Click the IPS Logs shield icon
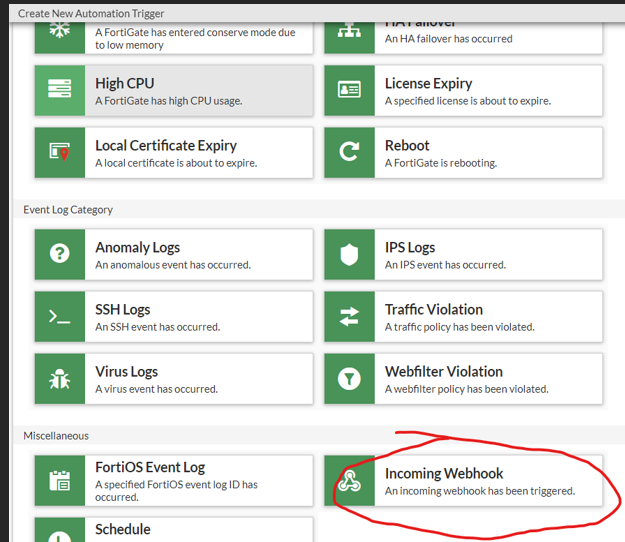 [349, 254]
